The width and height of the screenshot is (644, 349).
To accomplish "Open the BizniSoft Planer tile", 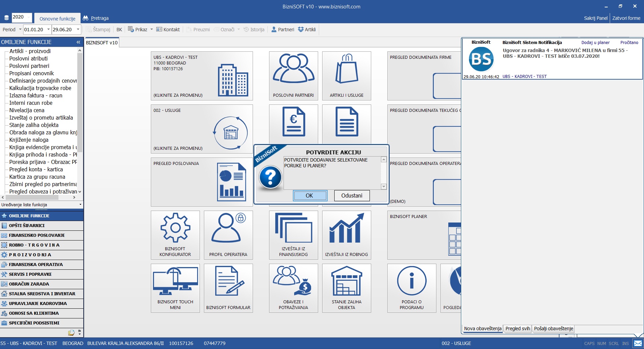I will pyautogui.click(x=424, y=235).
